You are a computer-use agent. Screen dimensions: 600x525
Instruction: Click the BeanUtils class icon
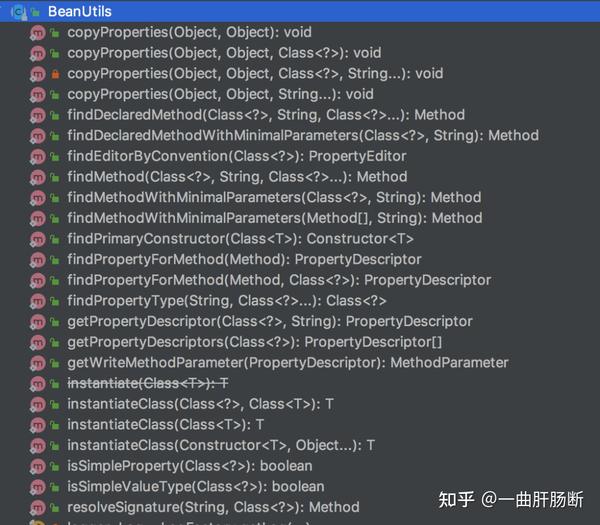pos(19,12)
